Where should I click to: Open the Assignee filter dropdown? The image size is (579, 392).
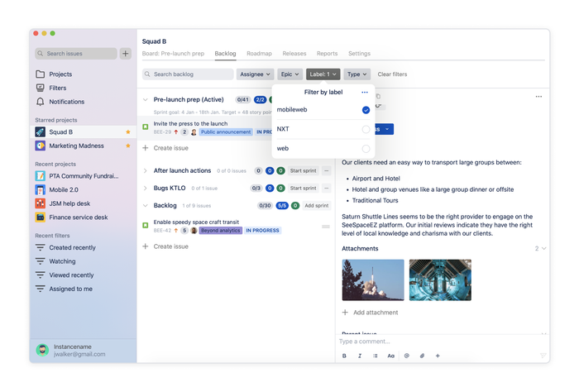(255, 74)
